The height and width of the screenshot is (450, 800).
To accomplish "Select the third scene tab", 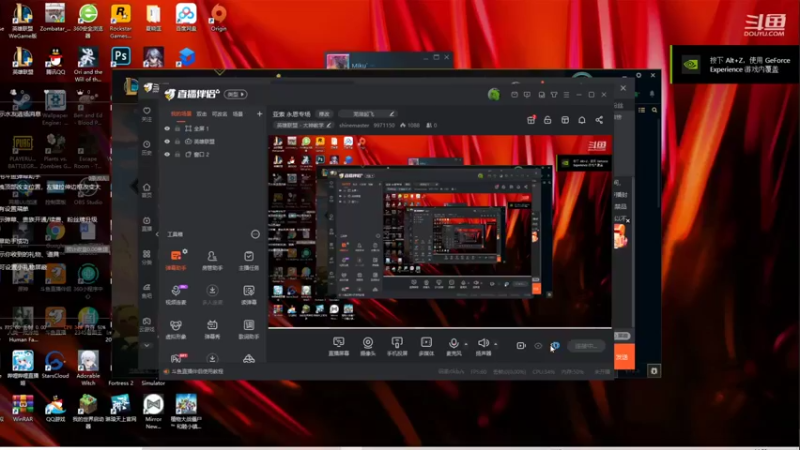I will click(219, 114).
